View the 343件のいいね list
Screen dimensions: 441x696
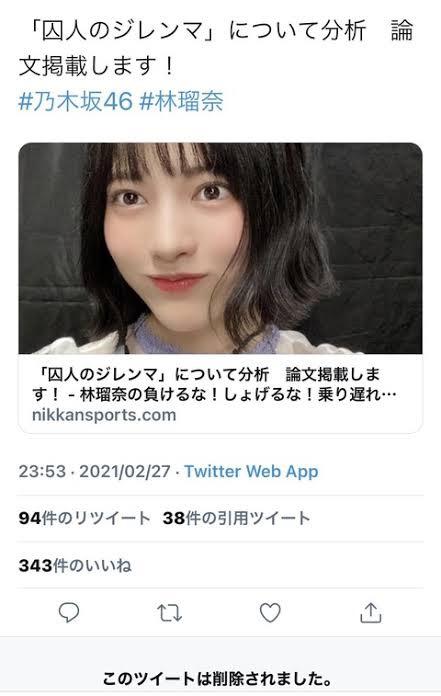(x=75, y=566)
